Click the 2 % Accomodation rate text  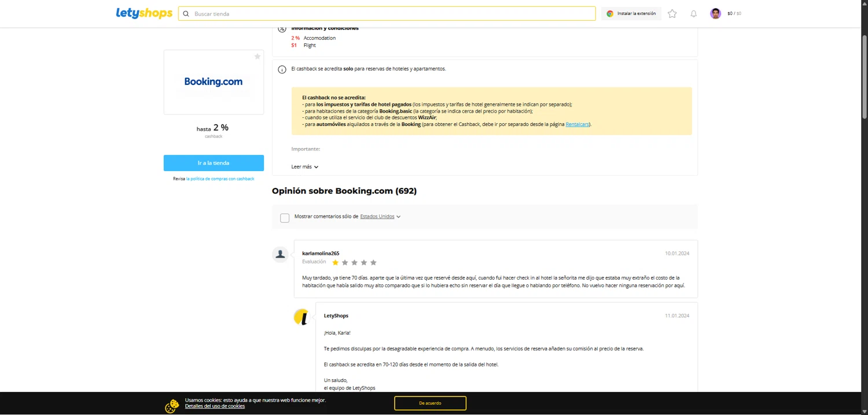tap(314, 38)
